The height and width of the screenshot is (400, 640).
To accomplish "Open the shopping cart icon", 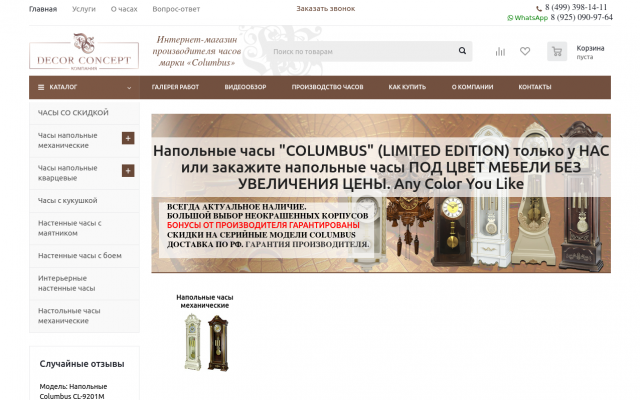I will 557,51.
